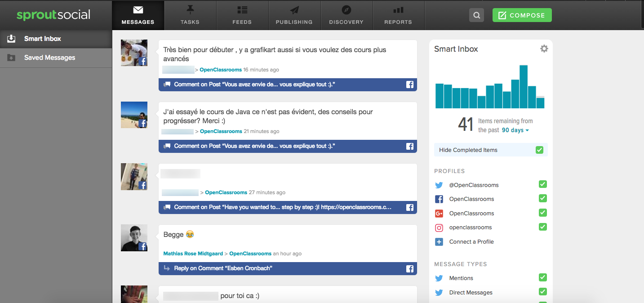Screen dimensions: 644x303
Task: Click Mathias Rose Midtgaard name link
Action: coord(193,254)
